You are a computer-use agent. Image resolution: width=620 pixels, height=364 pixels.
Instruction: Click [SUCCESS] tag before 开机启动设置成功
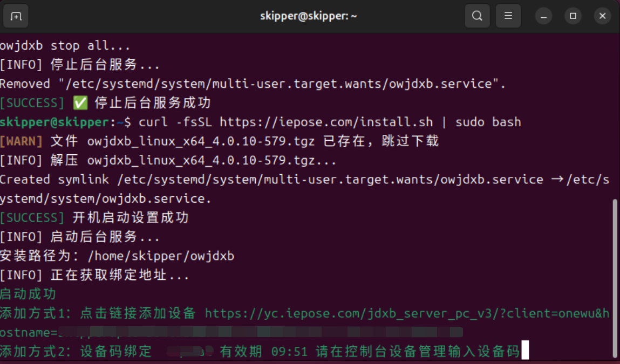[32, 218]
